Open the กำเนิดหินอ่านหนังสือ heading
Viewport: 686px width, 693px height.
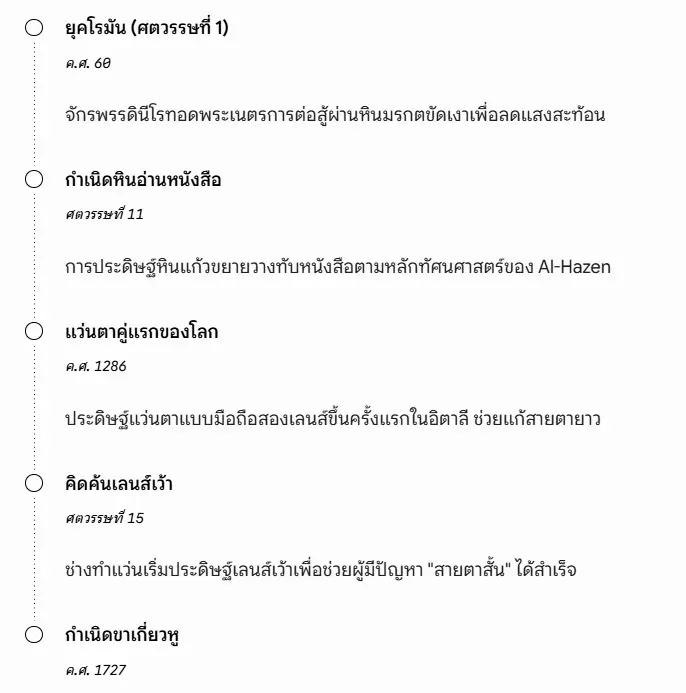tap(143, 180)
